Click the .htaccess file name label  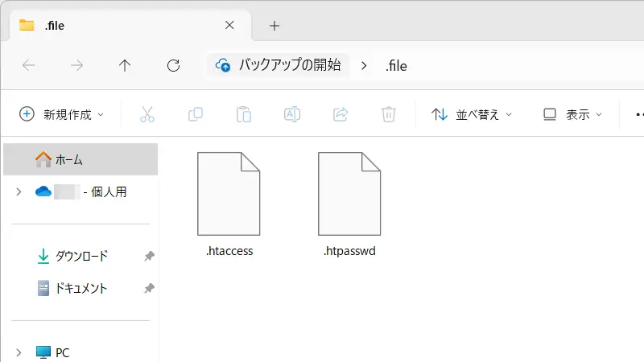pyautogui.click(x=229, y=251)
